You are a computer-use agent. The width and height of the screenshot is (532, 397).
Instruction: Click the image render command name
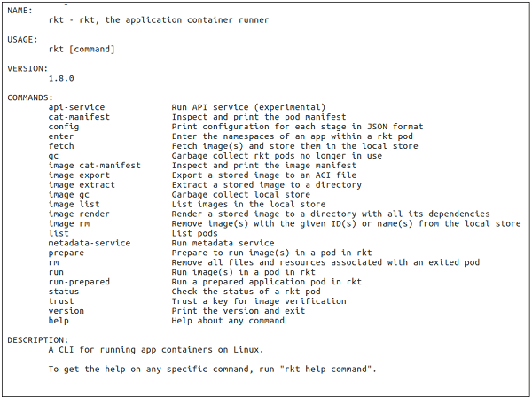[x=79, y=214]
